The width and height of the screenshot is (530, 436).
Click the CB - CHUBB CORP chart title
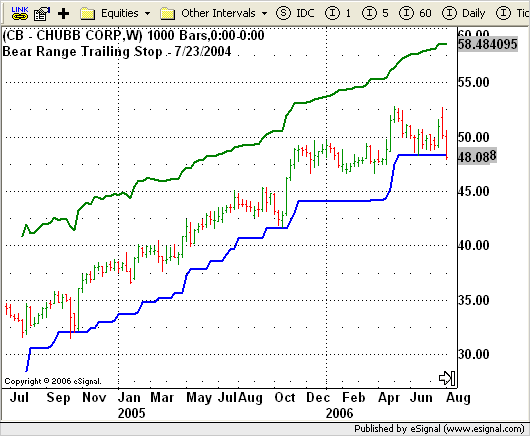pyautogui.click(x=133, y=35)
